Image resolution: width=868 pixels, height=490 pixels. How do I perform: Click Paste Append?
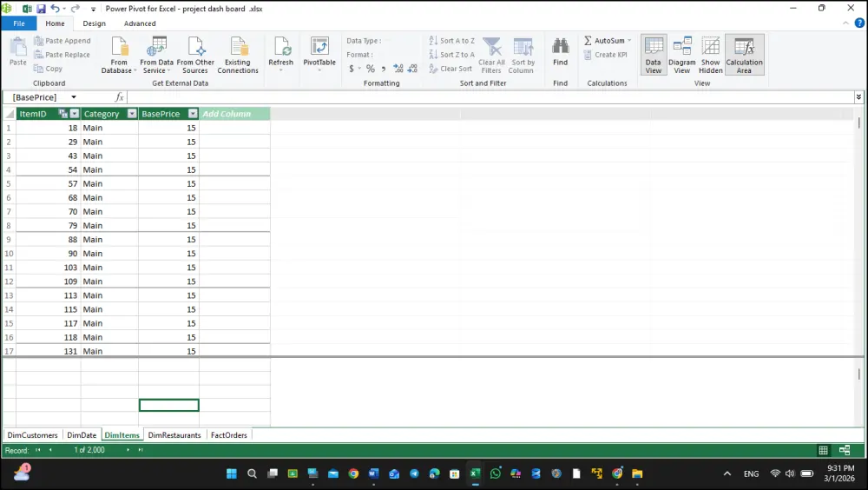coord(62,41)
